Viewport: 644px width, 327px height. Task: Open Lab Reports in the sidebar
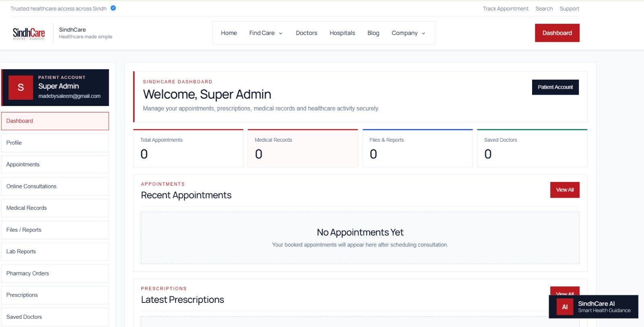[x=55, y=251]
